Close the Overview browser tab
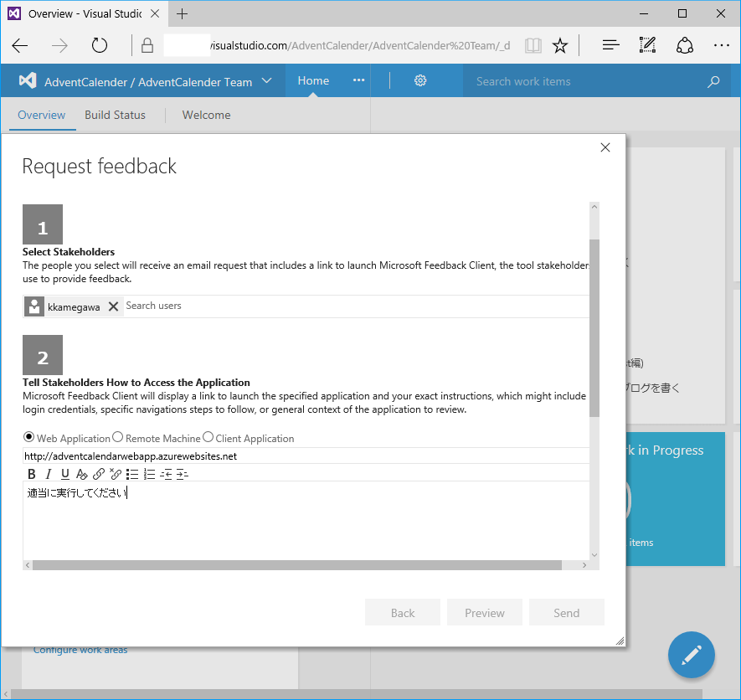Screen dimensions: 741x700 [155, 13]
